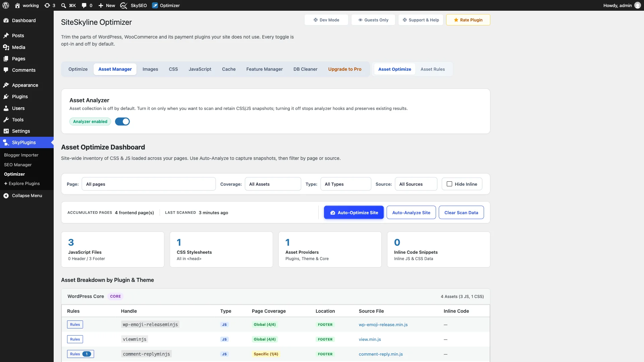Click the Auto-Analyze Site button

(411, 213)
